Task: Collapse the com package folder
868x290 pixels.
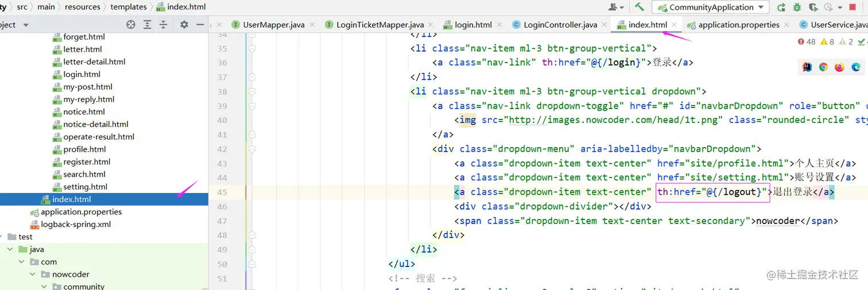Action: point(22,262)
